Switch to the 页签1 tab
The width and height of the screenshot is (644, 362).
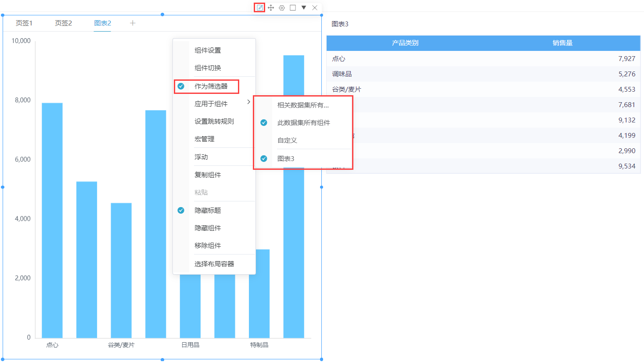tap(24, 23)
